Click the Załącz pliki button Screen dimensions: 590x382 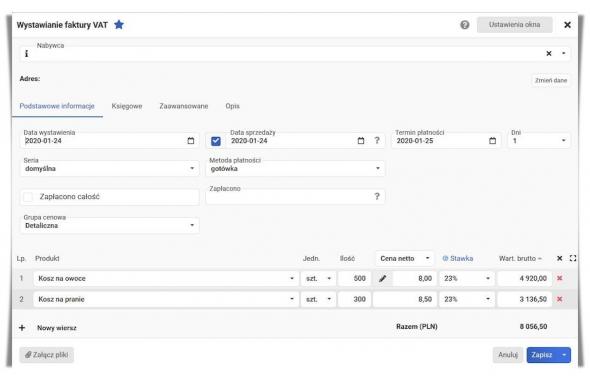point(47,355)
